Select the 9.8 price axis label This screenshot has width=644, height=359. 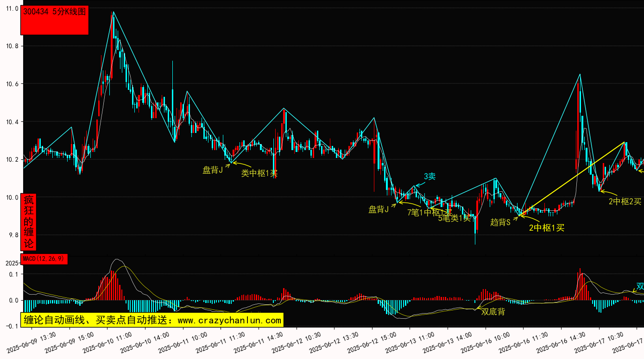pyautogui.click(x=13, y=235)
